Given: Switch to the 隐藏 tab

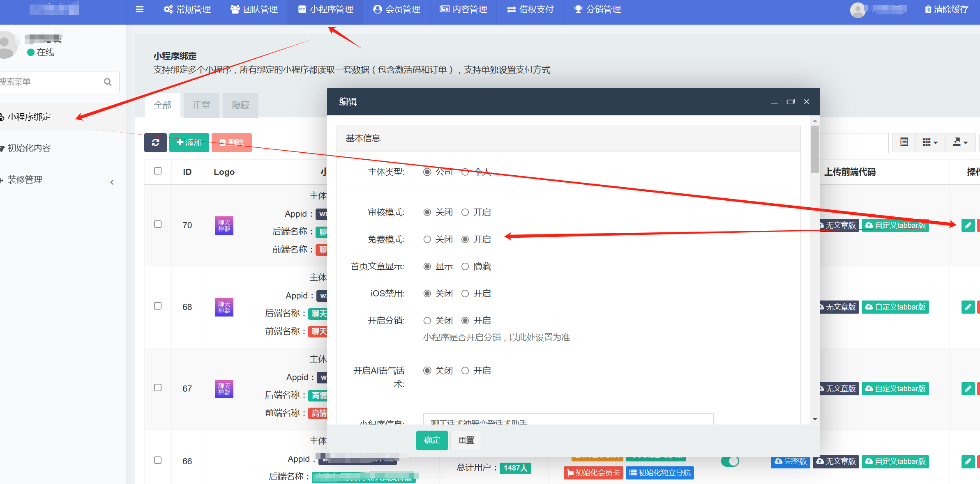Looking at the screenshot, I should coord(240,105).
